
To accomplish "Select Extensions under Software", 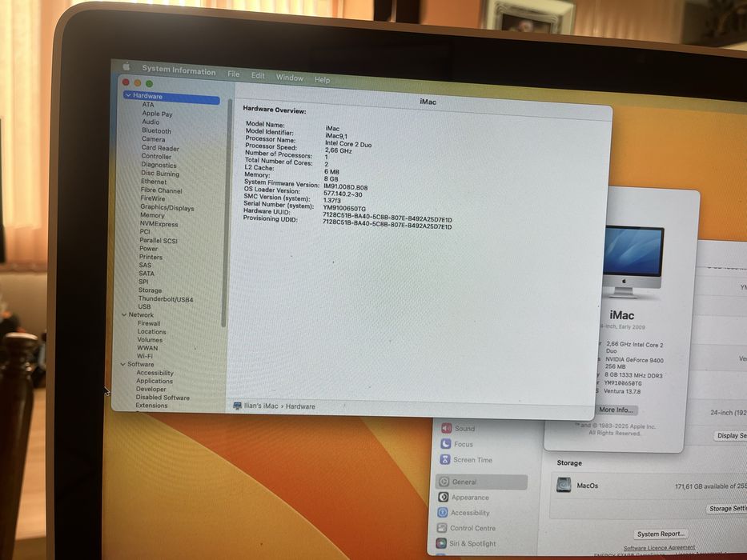I will click(151, 406).
